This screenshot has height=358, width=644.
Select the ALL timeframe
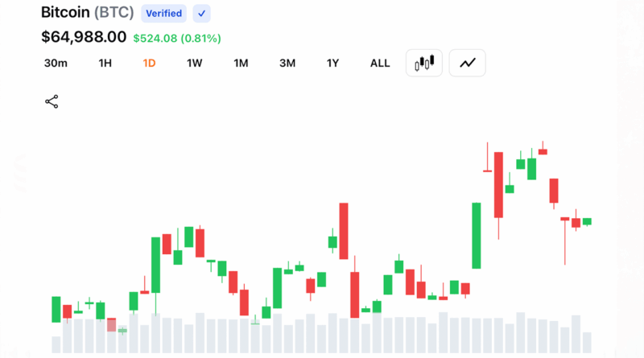tap(380, 64)
